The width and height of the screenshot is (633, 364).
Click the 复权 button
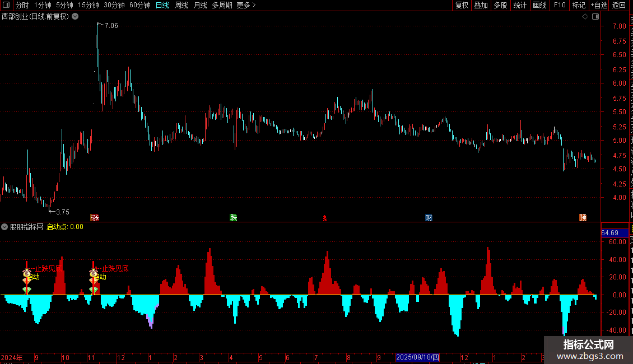462,5
